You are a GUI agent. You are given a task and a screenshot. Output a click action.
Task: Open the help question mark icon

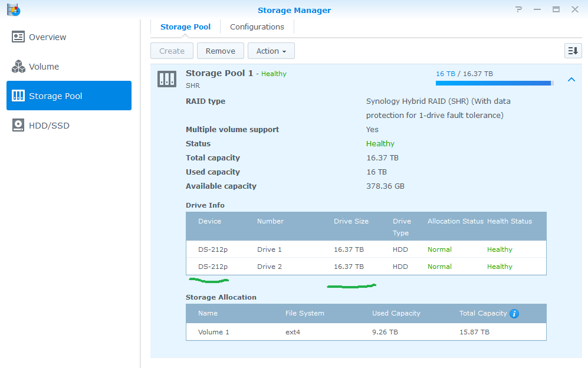[x=518, y=9]
